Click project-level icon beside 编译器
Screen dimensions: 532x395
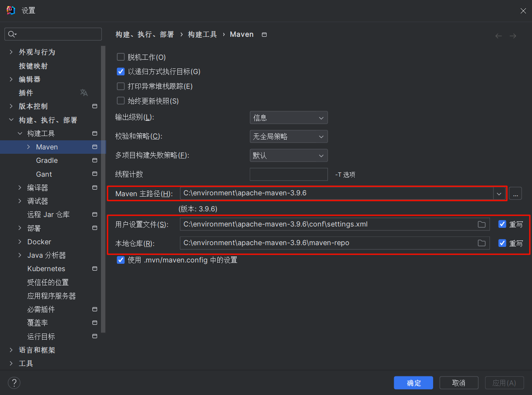pos(95,188)
